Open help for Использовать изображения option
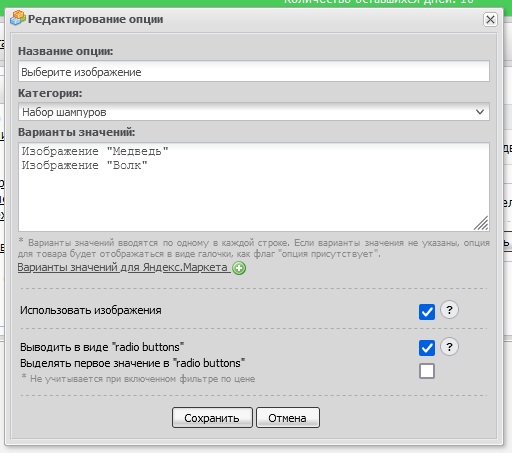The height and width of the screenshot is (453, 512). [x=449, y=310]
